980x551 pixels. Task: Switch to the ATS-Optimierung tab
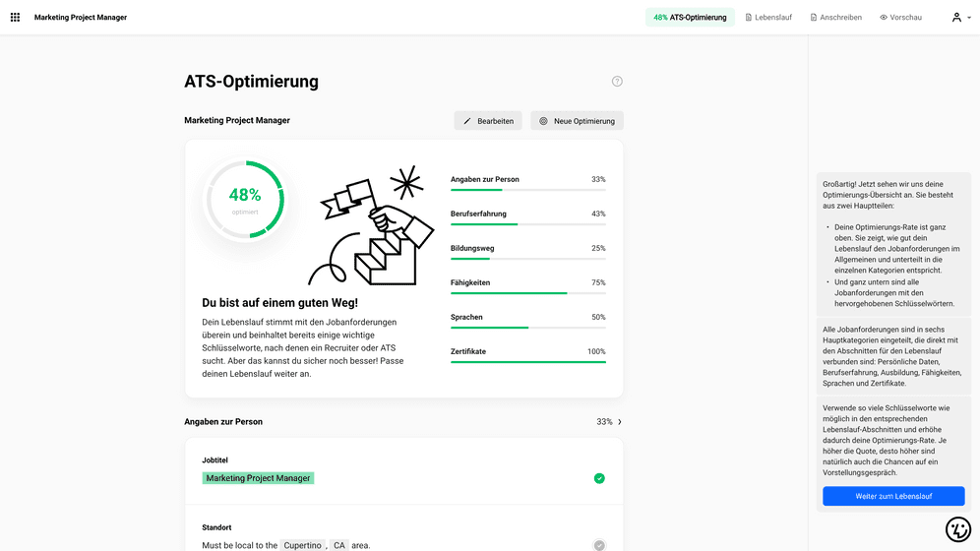(x=690, y=18)
